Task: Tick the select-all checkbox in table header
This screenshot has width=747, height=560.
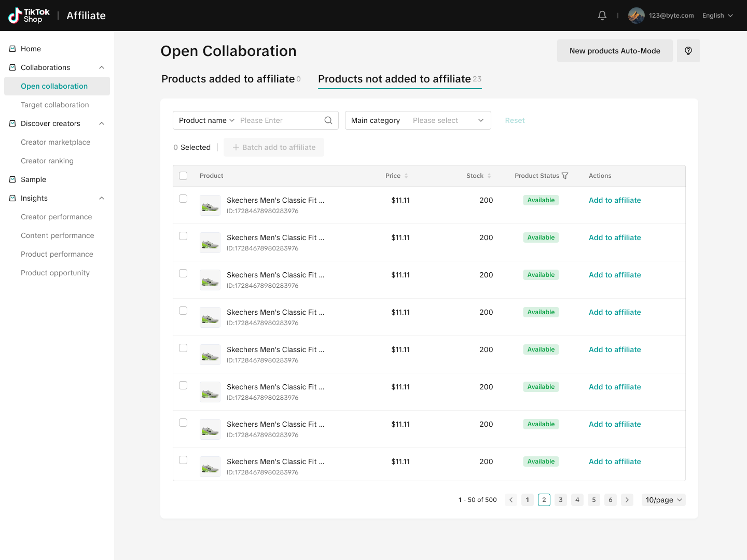Action: coord(183,176)
